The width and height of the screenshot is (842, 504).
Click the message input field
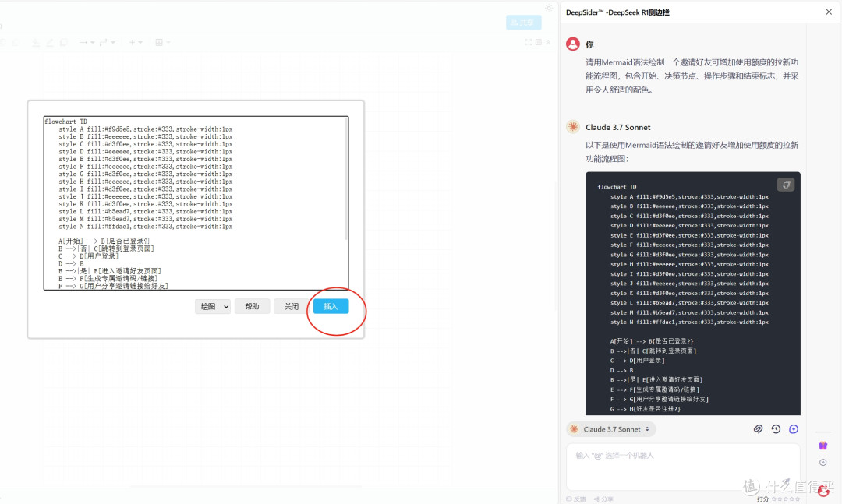[682, 466]
